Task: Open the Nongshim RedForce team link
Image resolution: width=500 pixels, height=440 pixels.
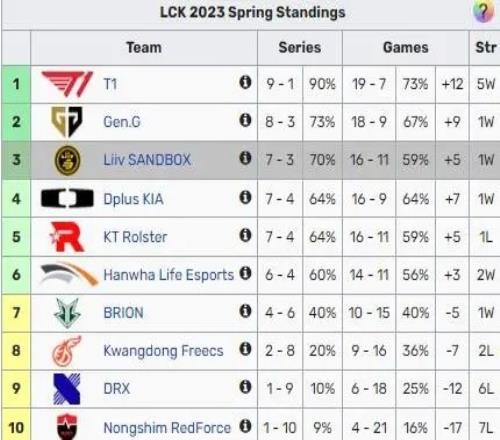Action: [x=167, y=428]
